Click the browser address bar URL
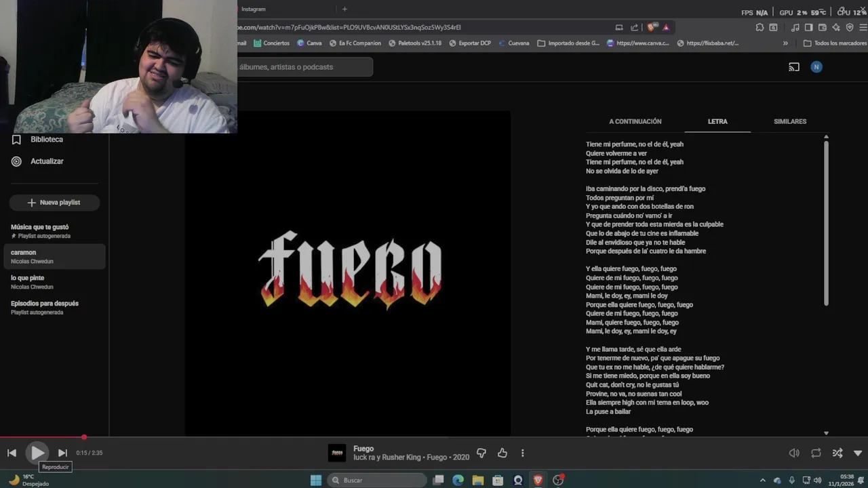Image resolution: width=868 pixels, height=488 pixels. (x=349, y=27)
